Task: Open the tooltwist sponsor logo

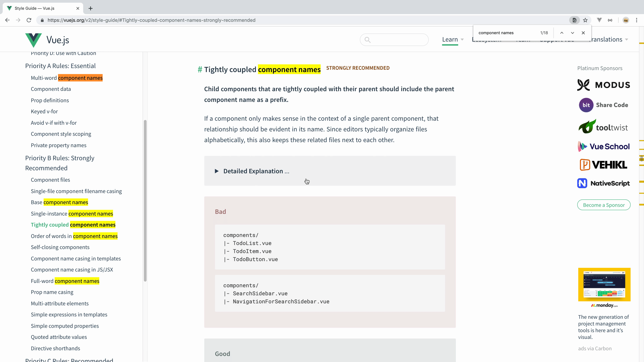Action: (x=603, y=126)
